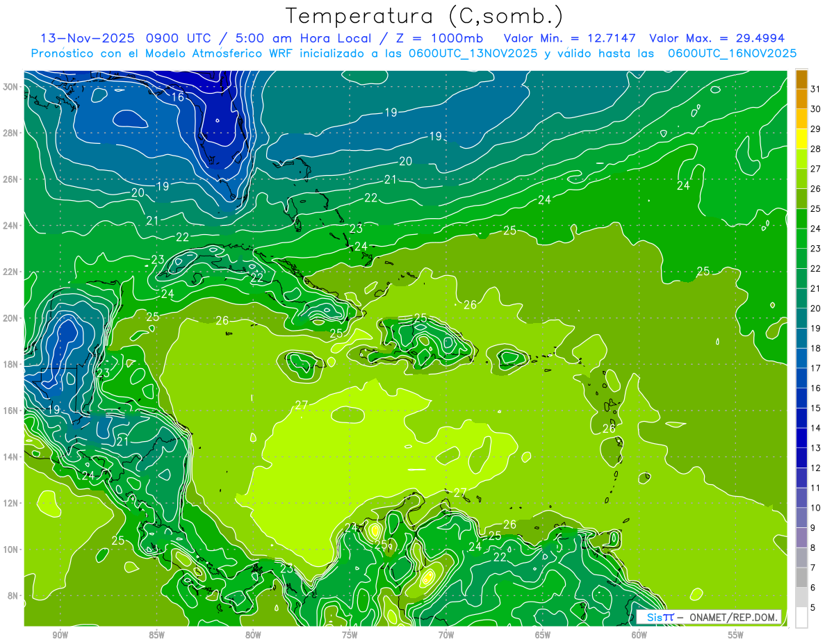Pick the bright yellow legend swatch between 28 and 29

pos(801,139)
